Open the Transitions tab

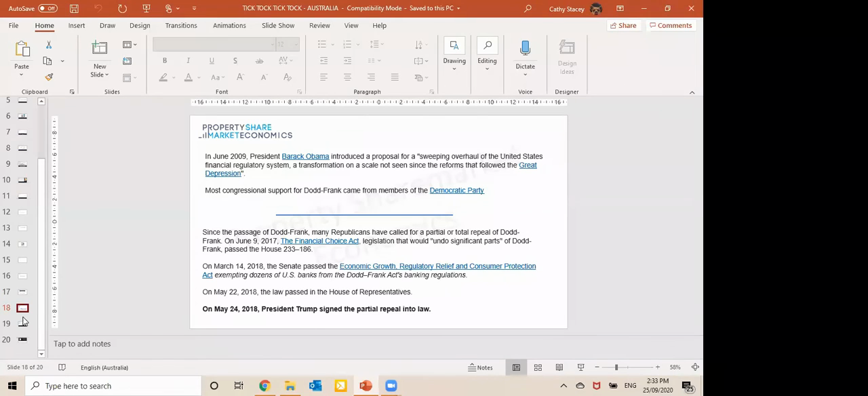[181, 26]
